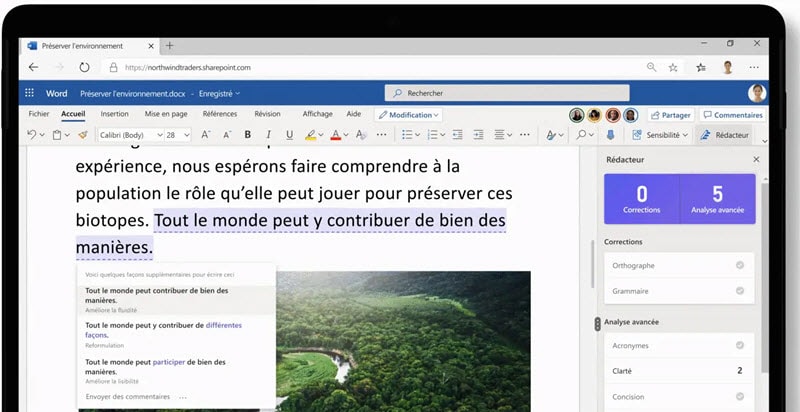Viewport: 800px width, 412px height.
Task: Increase font size with the larger A
Action: pos(206,135)
